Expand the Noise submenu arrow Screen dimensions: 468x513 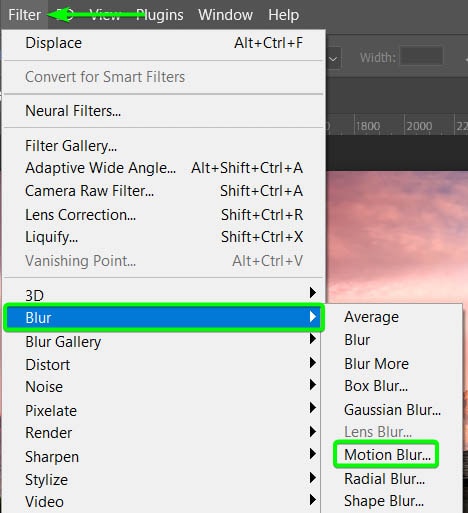point(312,385)
